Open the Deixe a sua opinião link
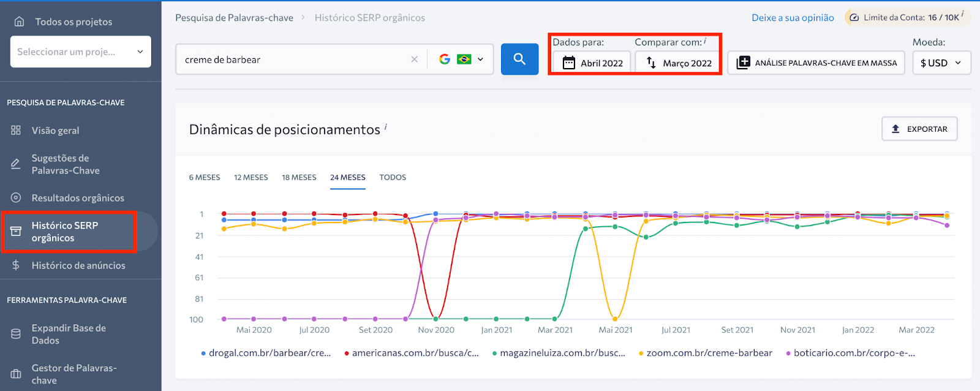 pos(793,18)
